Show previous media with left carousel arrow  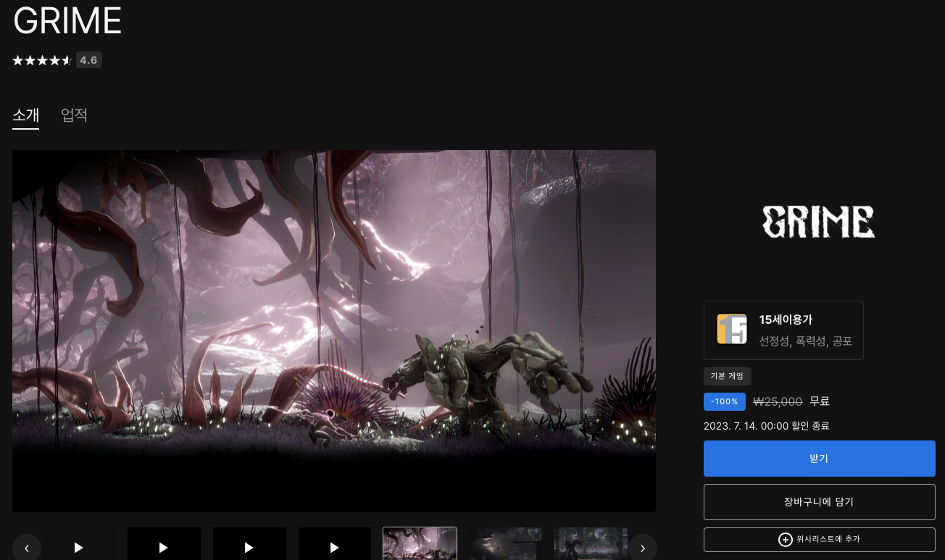tap(27, 548)
